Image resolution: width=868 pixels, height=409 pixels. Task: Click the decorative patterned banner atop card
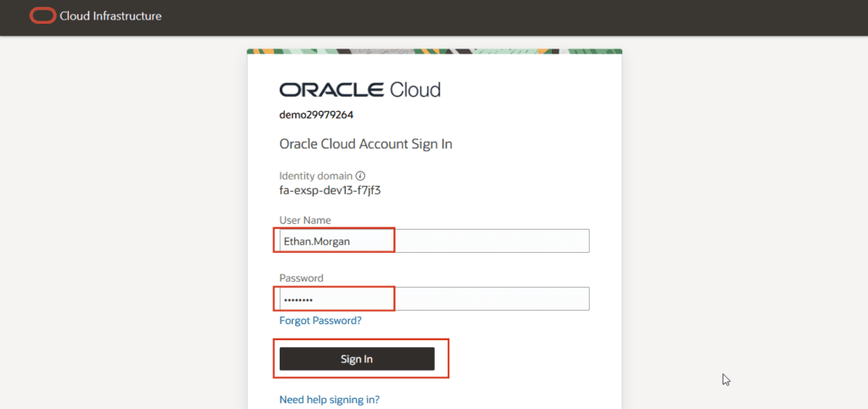435,52
